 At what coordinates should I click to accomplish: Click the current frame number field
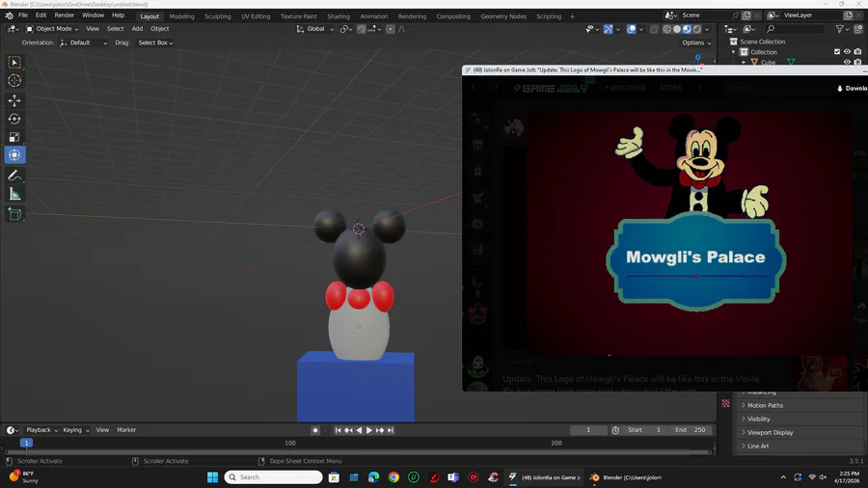(x=588, y=430)
